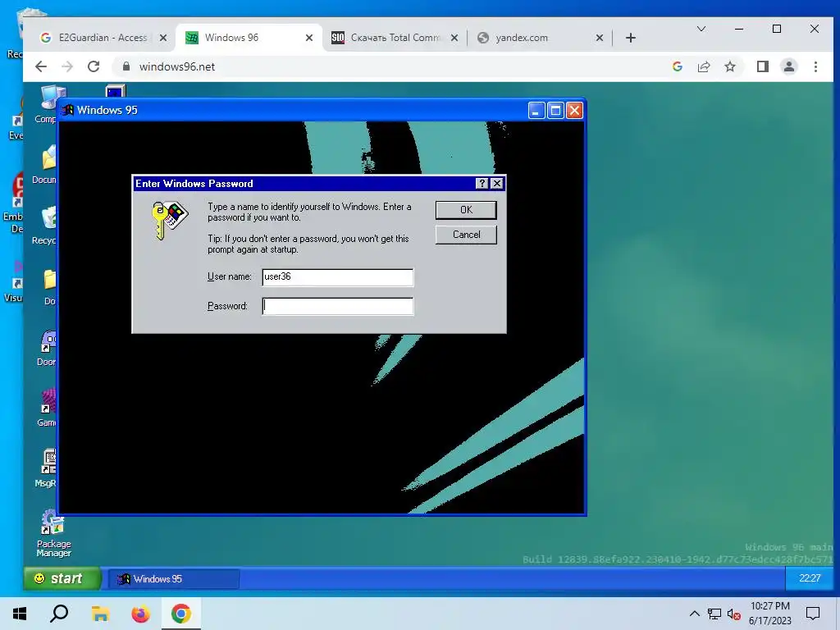Click the Password input field

[337, 307]
